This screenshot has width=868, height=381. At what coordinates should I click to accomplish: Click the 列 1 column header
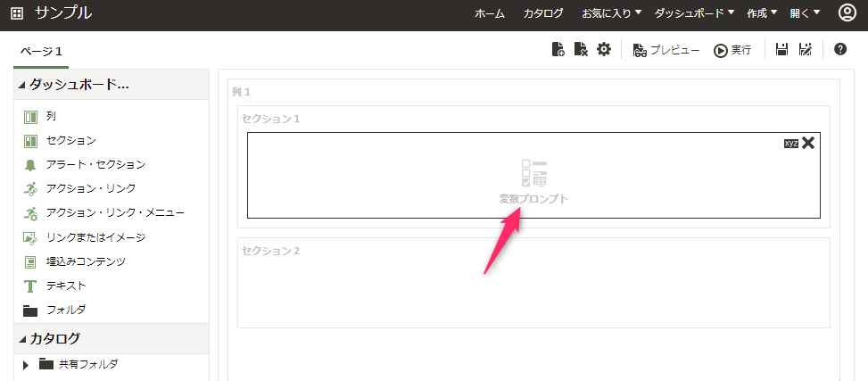pyautogui.click(x=242, y=92)
